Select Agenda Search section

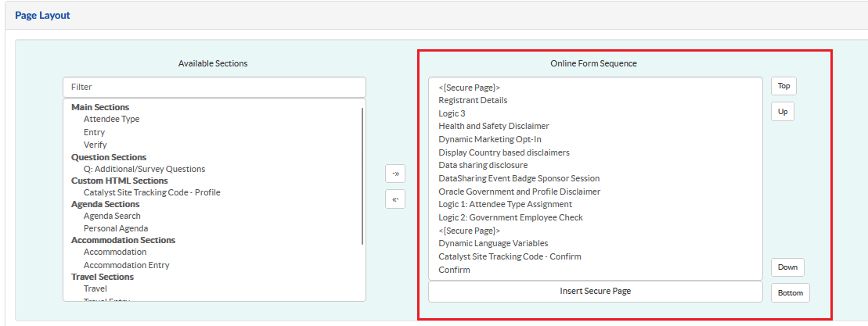click(112, 216)
